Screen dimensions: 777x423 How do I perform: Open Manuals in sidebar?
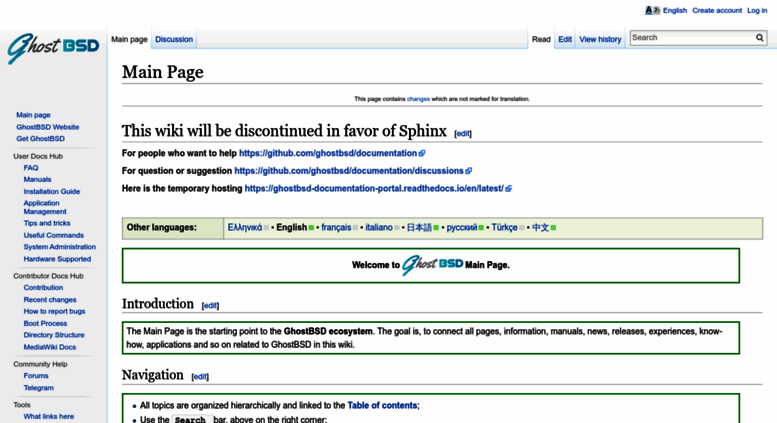coord(37,180)
